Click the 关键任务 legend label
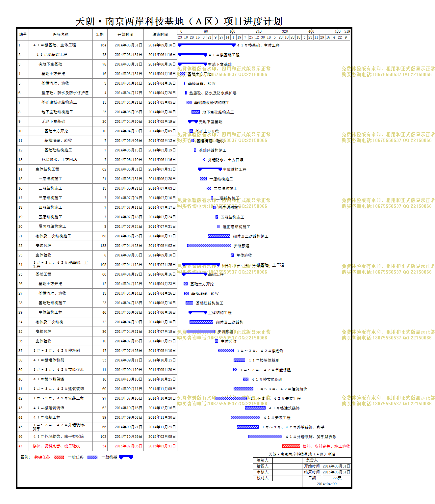435x504 pixels. pos(42,457)
